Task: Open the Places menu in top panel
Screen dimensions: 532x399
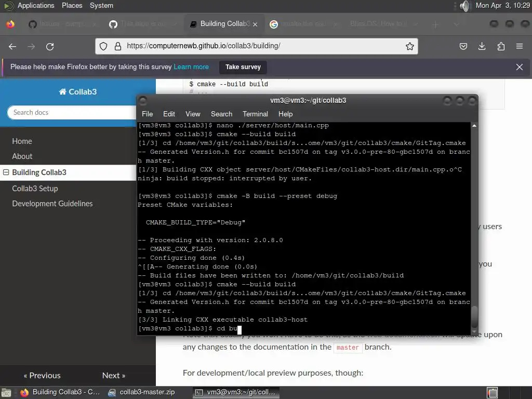Action: pos(72,5)
